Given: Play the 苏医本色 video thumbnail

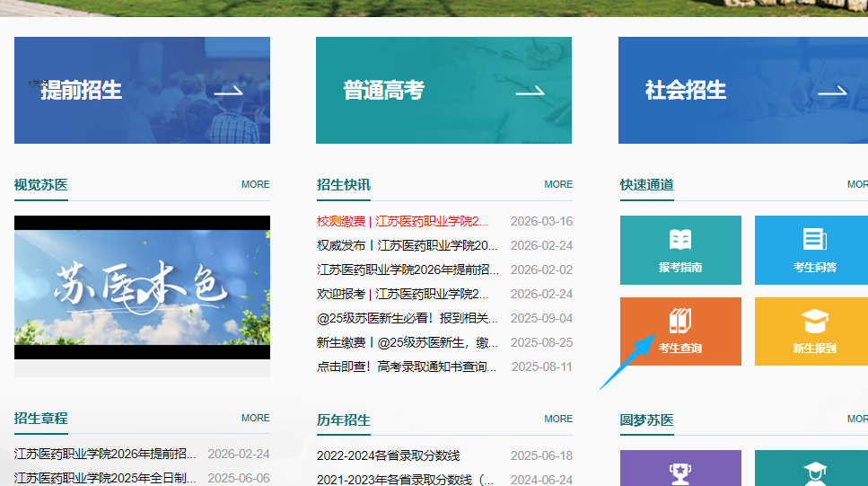Looking at the screenshot, I should click(x=142, y=287).
